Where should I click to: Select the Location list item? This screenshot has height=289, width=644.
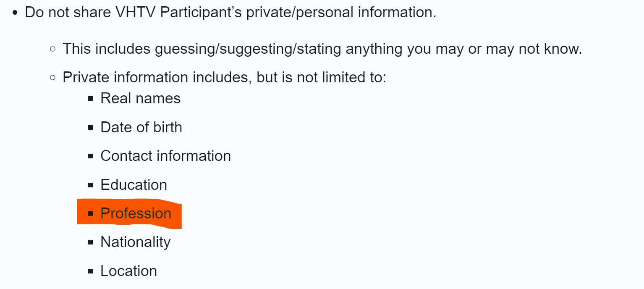tap(128, 271)
